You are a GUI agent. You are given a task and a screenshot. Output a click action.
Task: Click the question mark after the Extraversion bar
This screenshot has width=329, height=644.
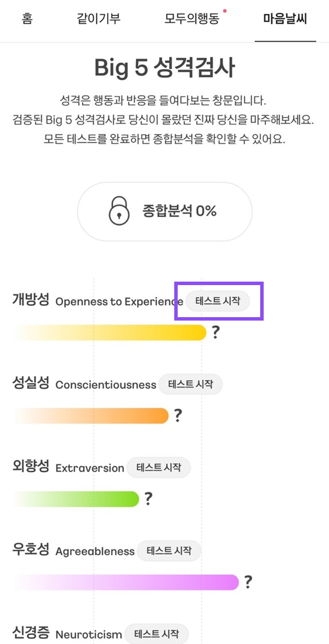point(148,499)
